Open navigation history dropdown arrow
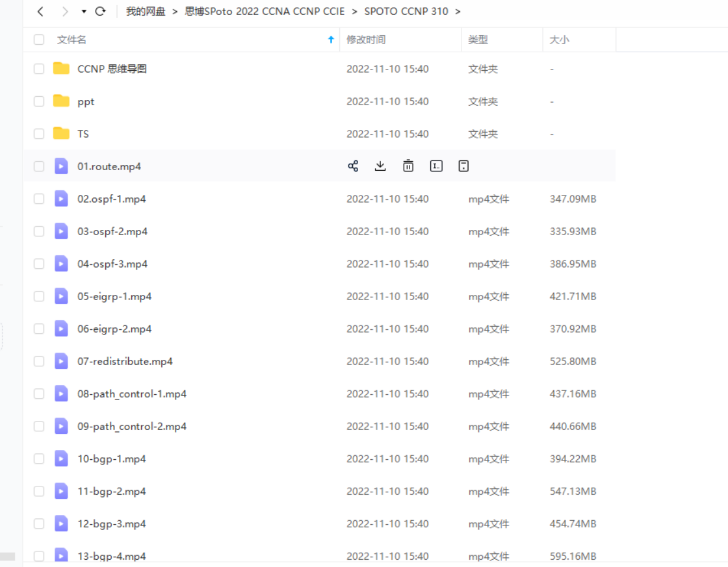The width and height of the screenshot is (728, 567). [84, 12]
